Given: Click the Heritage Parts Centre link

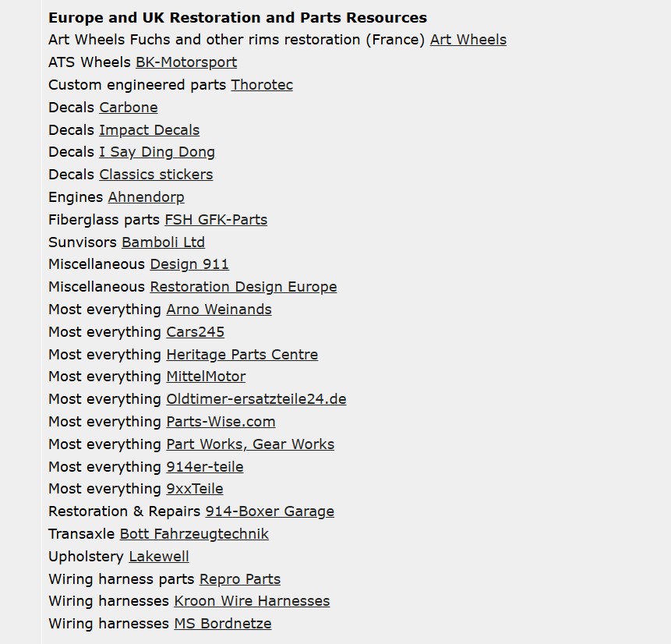Looking at the screenshot, I should click(x=242, y=355).
